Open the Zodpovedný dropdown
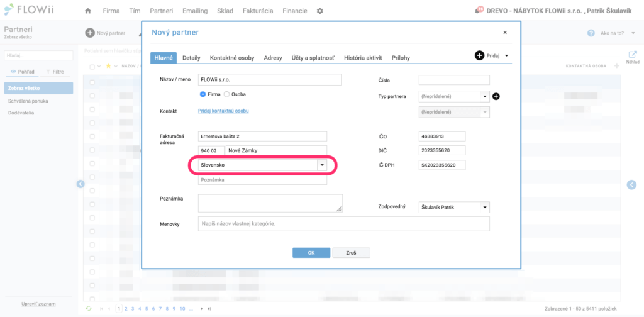This screenshot has height=317, width=644. tap(485, 208)
